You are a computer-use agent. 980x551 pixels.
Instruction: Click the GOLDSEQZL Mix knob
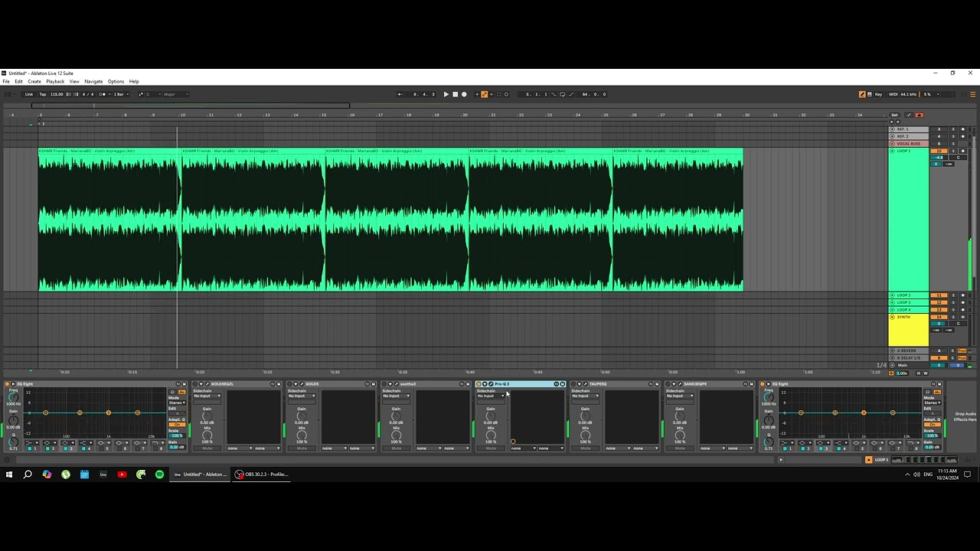207,435
